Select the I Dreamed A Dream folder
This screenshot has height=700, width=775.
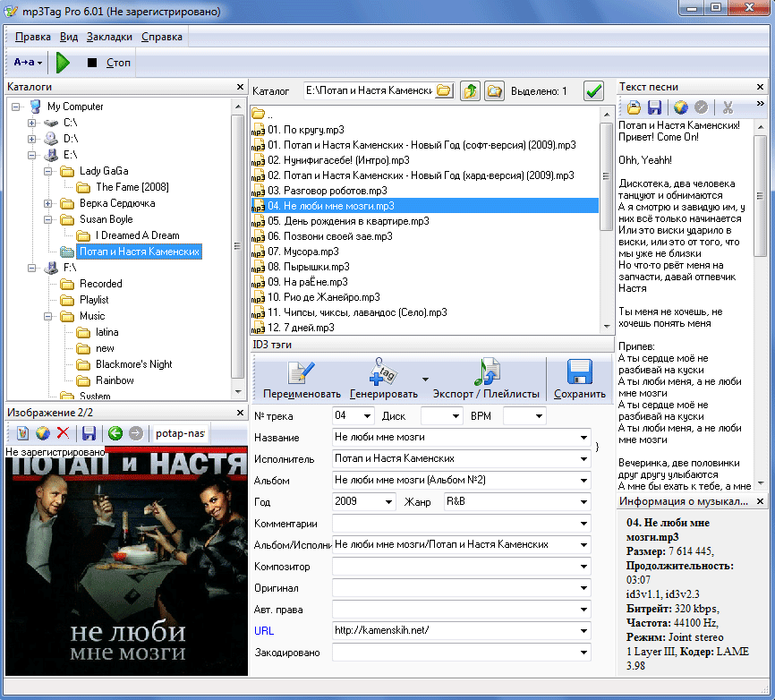(138, 235)
